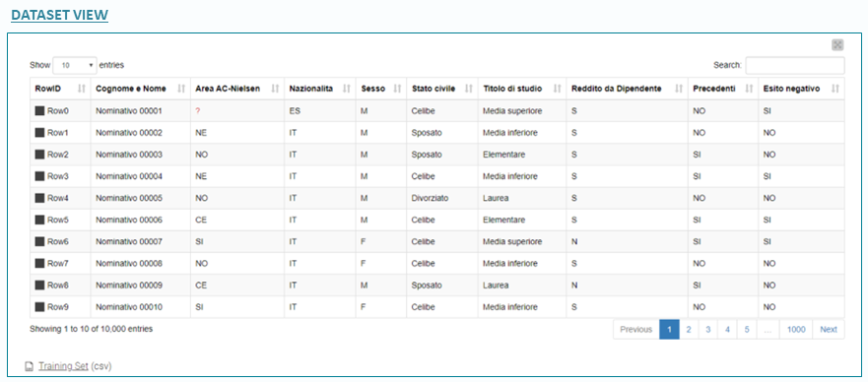Click the red question mark in Row0
Image resolution: width=868 pixels, height=382 pixels.
tap(198, 111)
